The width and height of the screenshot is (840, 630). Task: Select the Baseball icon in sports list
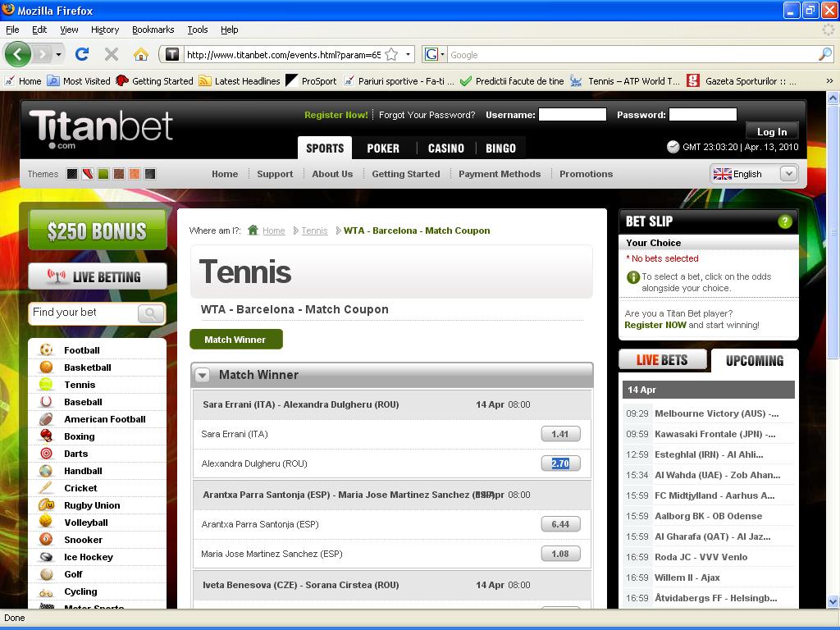[47, 401]
